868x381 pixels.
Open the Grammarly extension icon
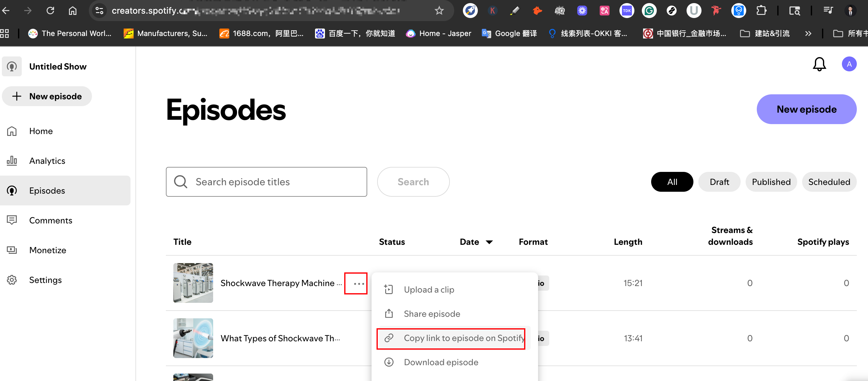649,11
